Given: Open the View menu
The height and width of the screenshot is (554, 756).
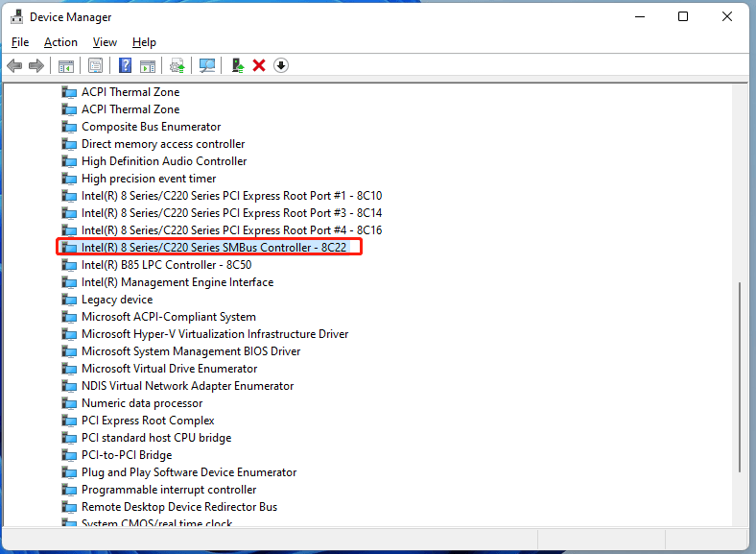Looking at the screenshot, I should tap(105, 42).
